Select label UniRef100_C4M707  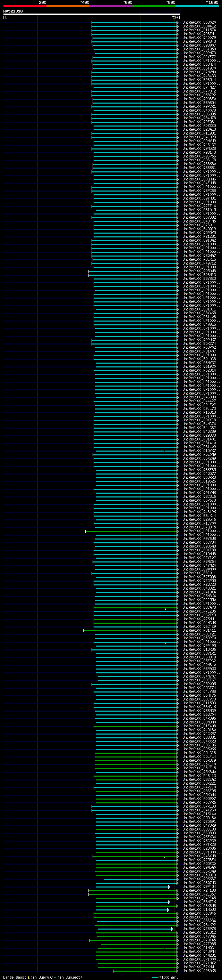(x=199, y=677)
